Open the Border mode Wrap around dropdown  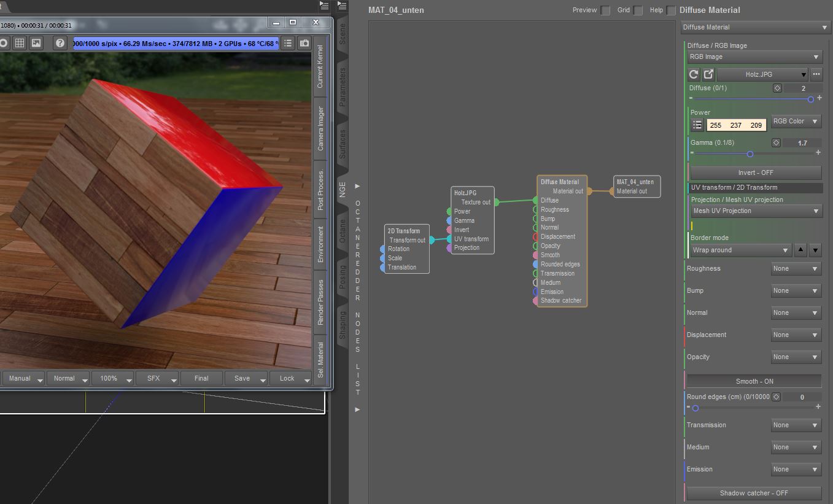coord(740,250)
